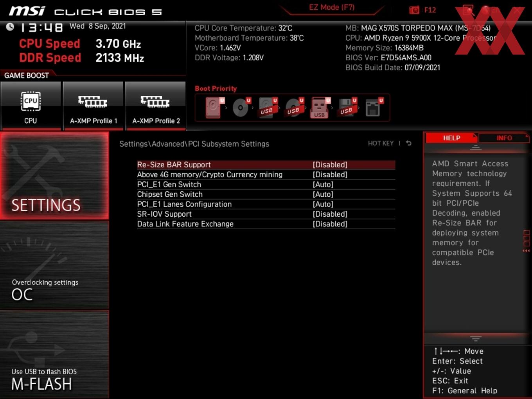Image resolution: width=532 pixels, height=399 pixels.
Task: Click the DDR Voltage: 1.208V line
Action: pos(229,58)
